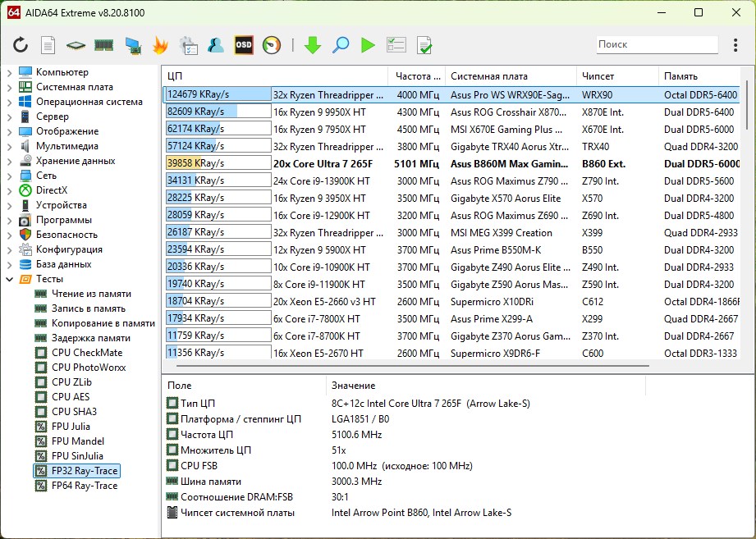
Task: Open the OSD panel icon
Action: (244, 45)
